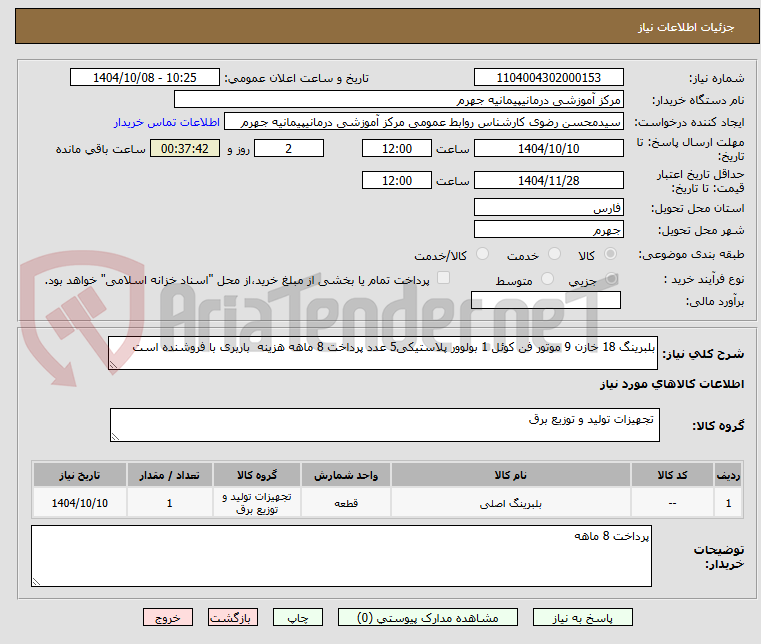Image resolution: width=761 pixels, height=644 pixels.
Task: Click the delivery province field فارس
Action: [x=549, y=208]
